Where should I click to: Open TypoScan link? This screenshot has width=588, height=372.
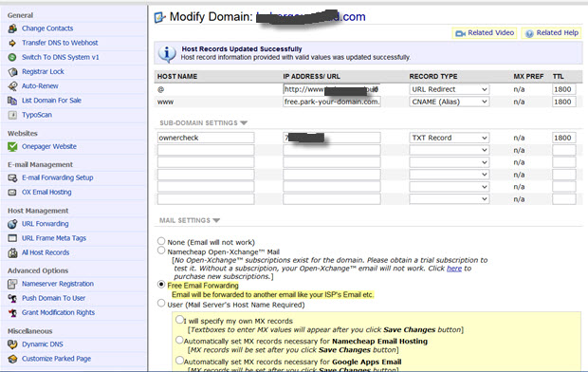click(x=37, y=115)
